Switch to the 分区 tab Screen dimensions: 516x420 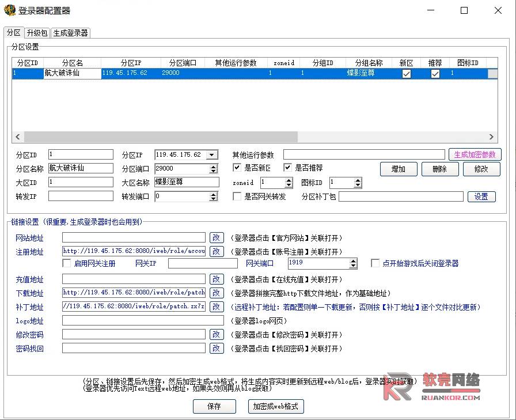click(14, 33)
